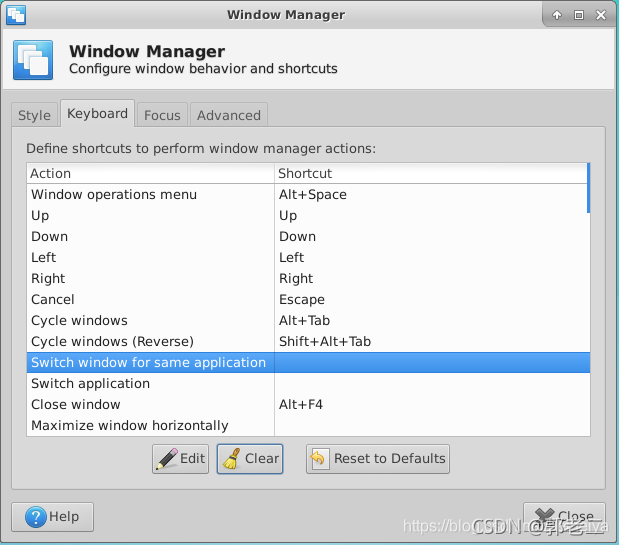Close the window with the X icon

[601, 15]
